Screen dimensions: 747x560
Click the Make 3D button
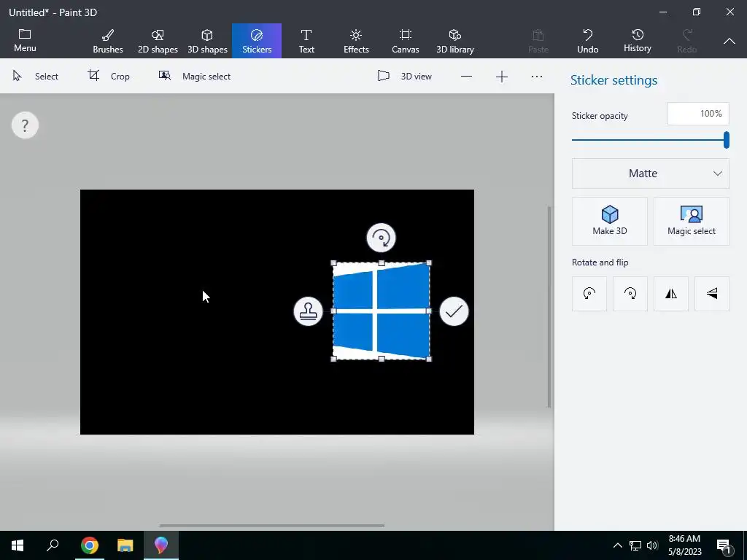[609, 222]
